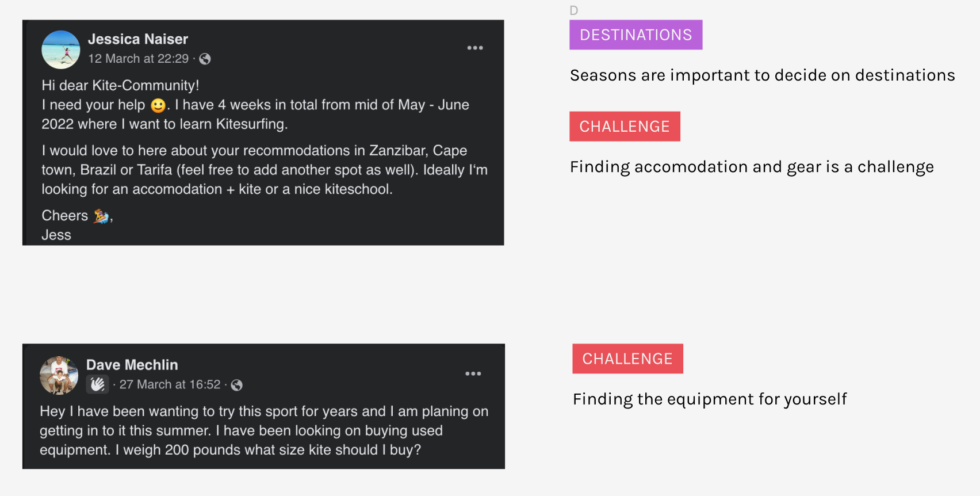Select the CHALLENGE tag above the accommodation note
Image resolution: width=980 pixels, height=496 pixels.
point(625,127)
